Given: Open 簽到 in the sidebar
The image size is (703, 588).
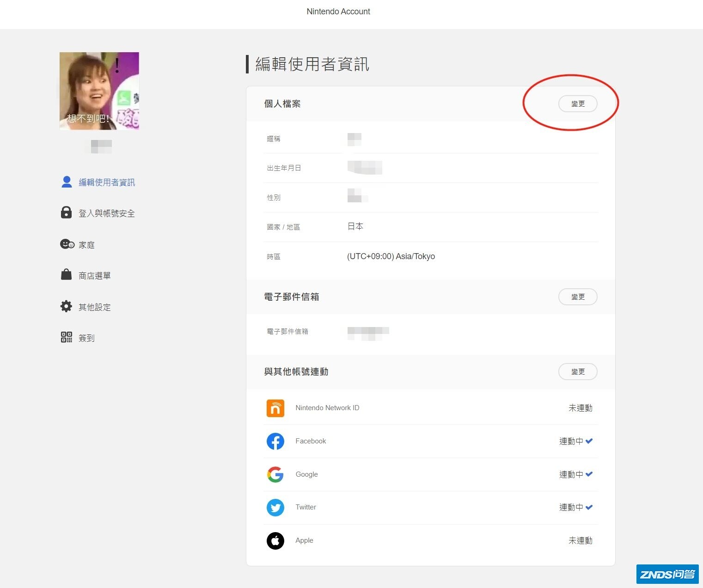Looking at the screenshot, I should [x=86, y=338].
